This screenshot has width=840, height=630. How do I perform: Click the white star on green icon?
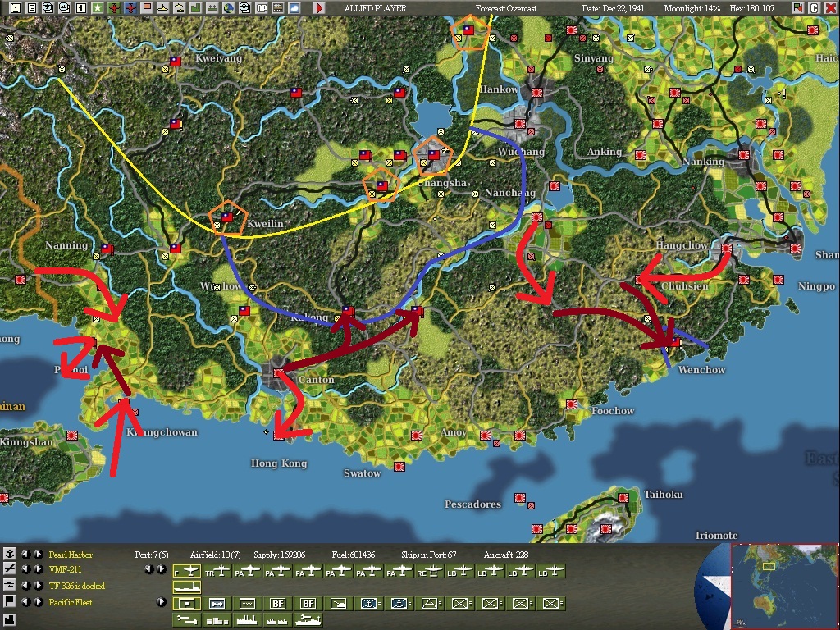tap(98, 8)
